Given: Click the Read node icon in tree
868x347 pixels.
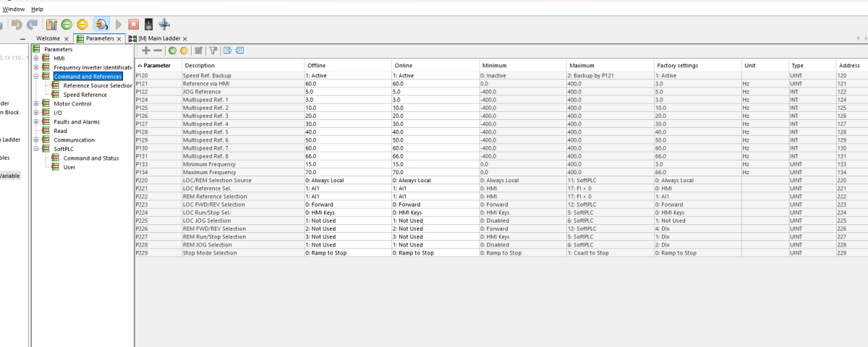Looking at the screenshot, I should pyautogui.click(x=46, y=131).
